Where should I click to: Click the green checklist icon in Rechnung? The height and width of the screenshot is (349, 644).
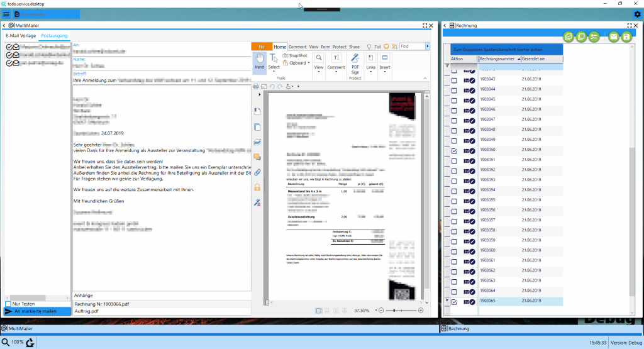pos(594,37)
